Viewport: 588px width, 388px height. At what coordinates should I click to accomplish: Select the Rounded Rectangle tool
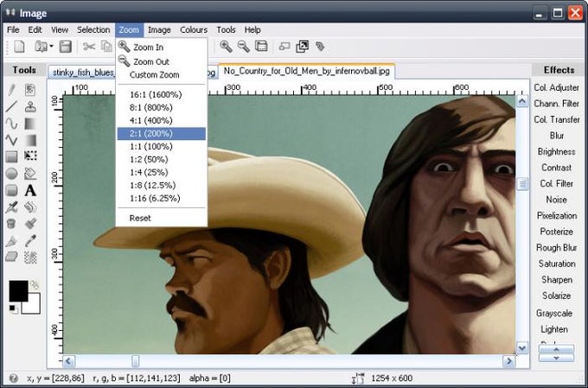tap(11, 190)
